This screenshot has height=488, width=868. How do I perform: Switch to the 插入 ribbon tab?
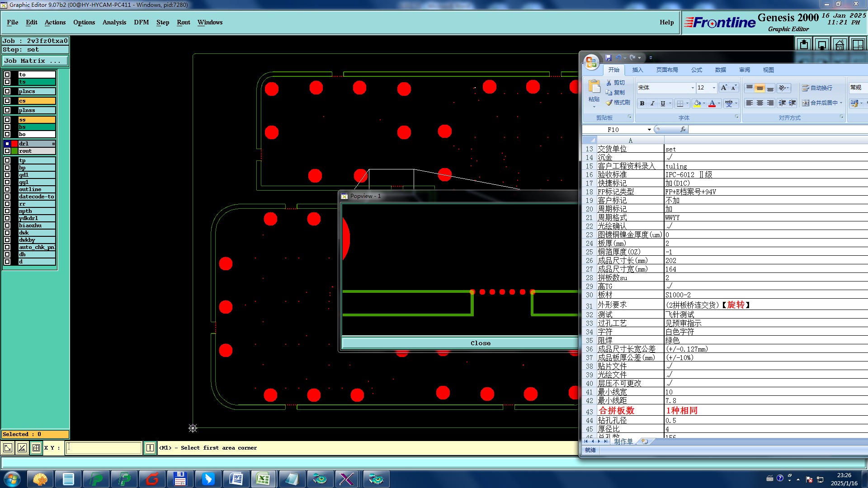tap(637, 70)
